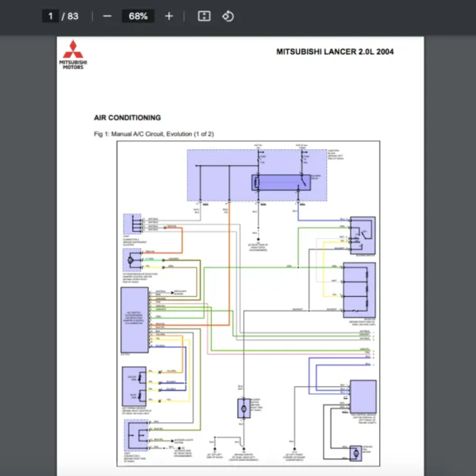
Task: Click the fan control module block
Action: (x=363, y=397)
